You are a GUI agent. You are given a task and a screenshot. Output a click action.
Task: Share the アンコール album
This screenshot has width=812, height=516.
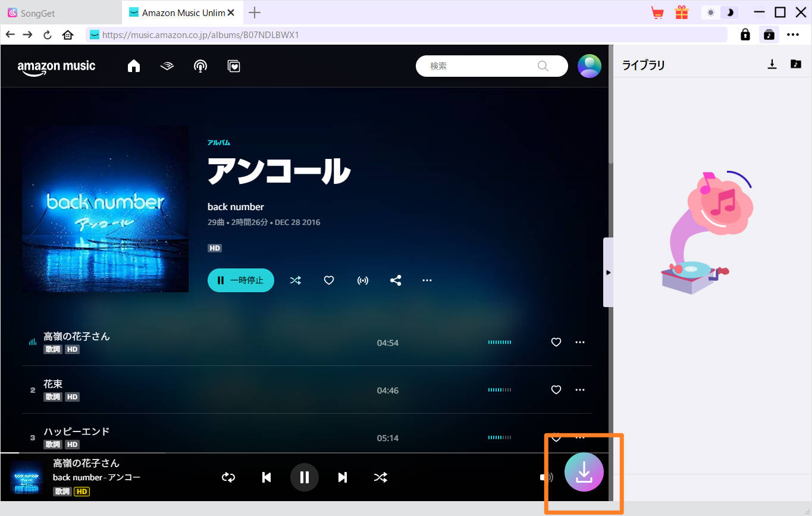click(x=396, y=280)
